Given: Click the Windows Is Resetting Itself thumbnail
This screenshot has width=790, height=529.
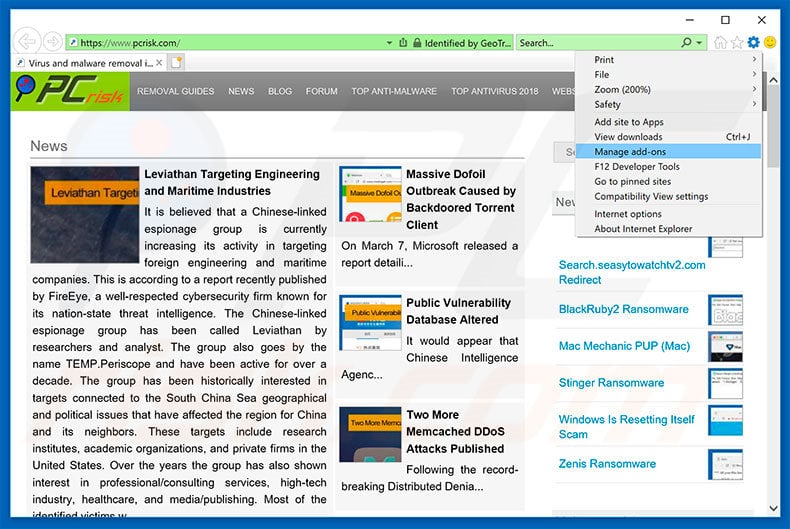Looking at the screenshot, I should pos(726,420).
